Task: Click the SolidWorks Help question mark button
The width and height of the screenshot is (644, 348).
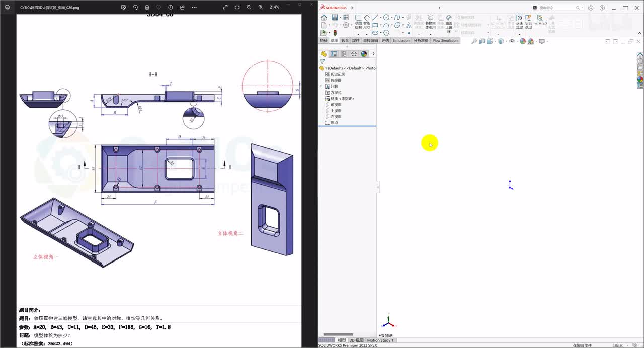Action: pos(602,8)
